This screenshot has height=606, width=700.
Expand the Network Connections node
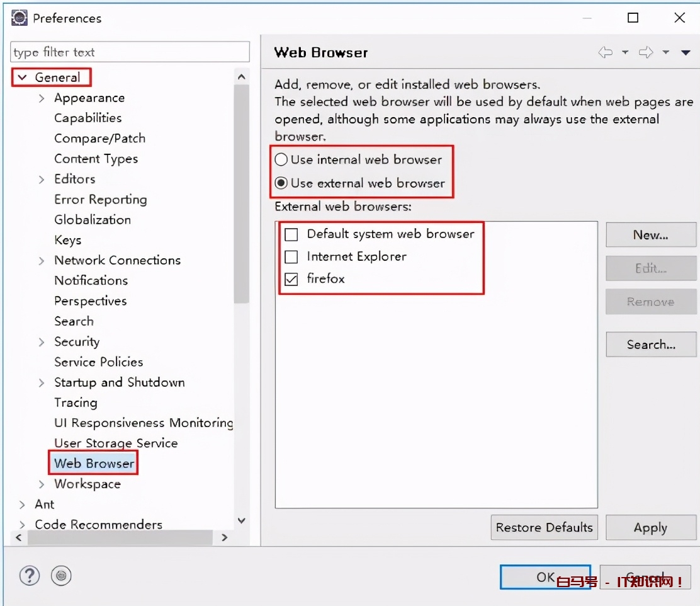pos(42,261)
